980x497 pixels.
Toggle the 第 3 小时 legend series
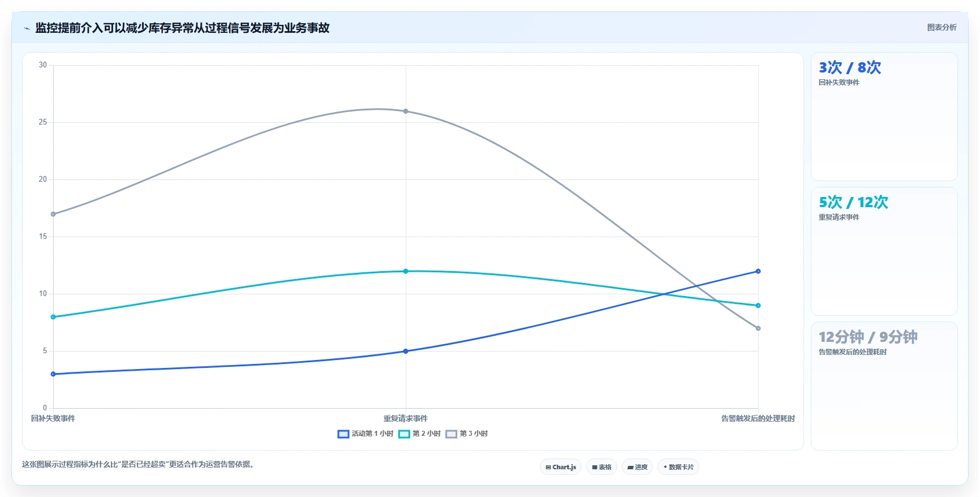click(466, 434)
